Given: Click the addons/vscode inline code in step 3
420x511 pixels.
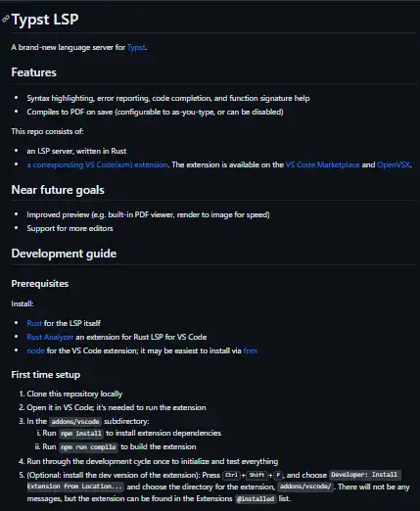Looking at the screenshot, I should [75, 422].
